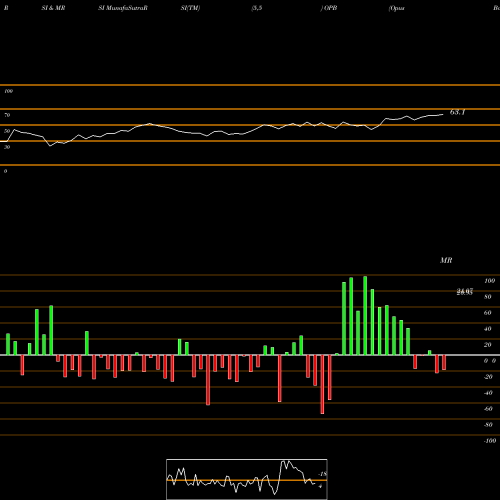Click the -20 label on MR axis

click(488, 377)
